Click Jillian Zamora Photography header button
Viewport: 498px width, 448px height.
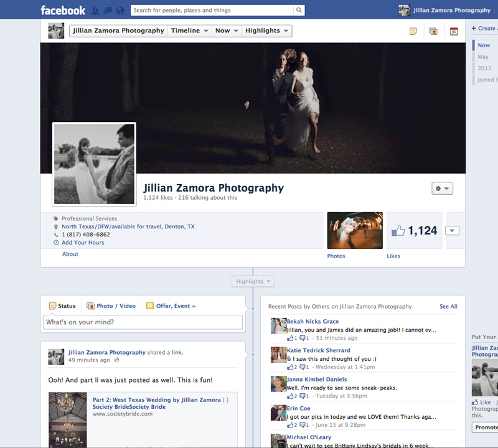(x=118, y=30)
